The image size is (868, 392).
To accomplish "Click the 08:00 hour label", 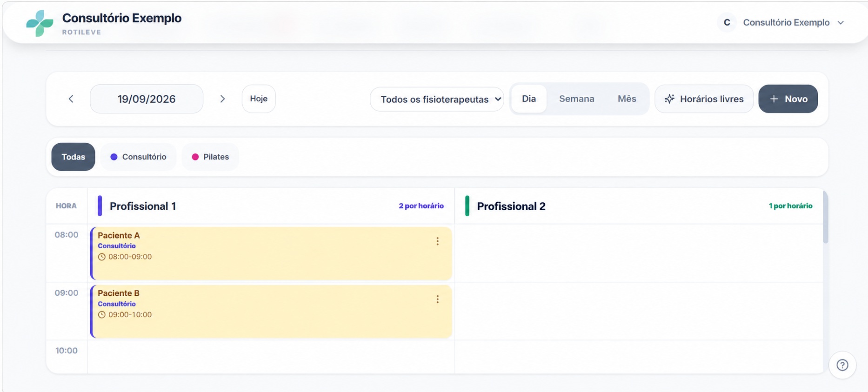I will click(x=67, y=235).
